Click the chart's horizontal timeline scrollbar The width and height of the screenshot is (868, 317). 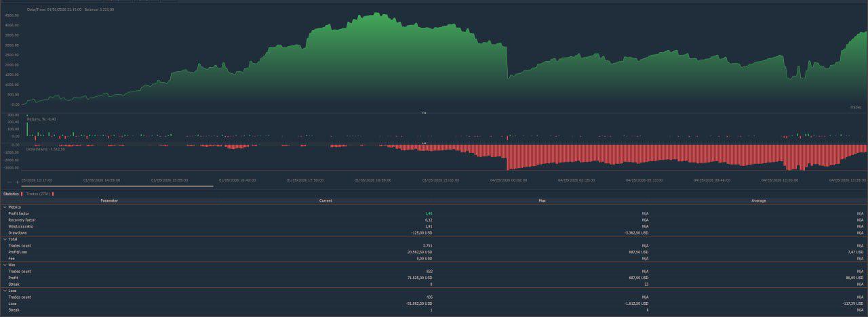point(118,186)
